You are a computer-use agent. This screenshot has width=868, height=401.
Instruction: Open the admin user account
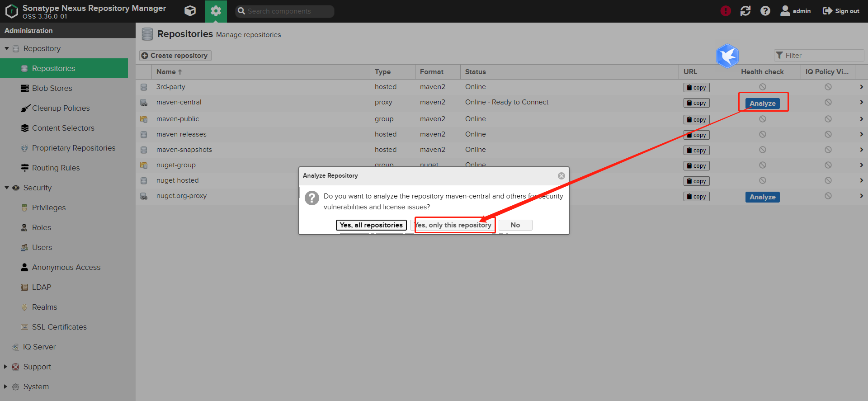click(796, 11)
